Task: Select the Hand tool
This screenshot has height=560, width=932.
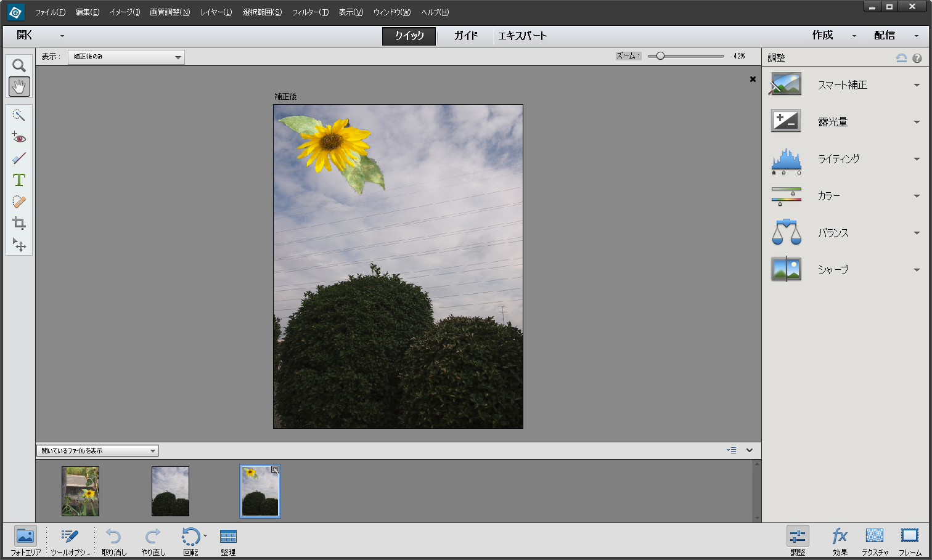Action: (x=18, y=87)
